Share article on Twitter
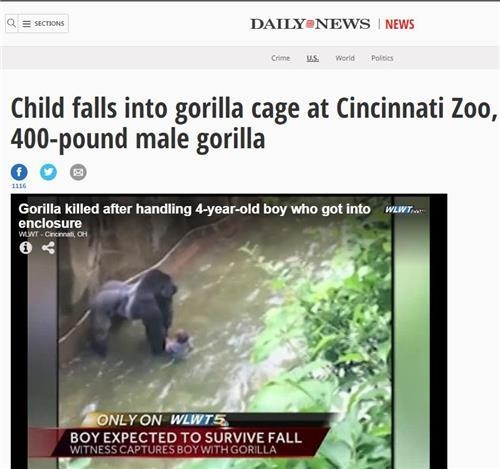500x469 pixels. click(x=48, y=172)
